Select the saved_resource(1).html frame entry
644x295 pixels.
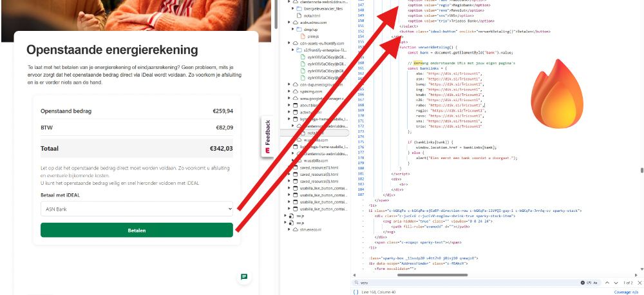pyautogui.click(x=318, y=167)
